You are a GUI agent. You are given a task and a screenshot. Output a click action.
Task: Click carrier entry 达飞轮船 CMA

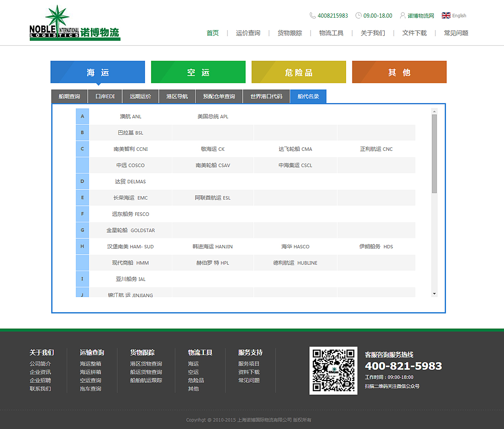click(x=295, y=149)
